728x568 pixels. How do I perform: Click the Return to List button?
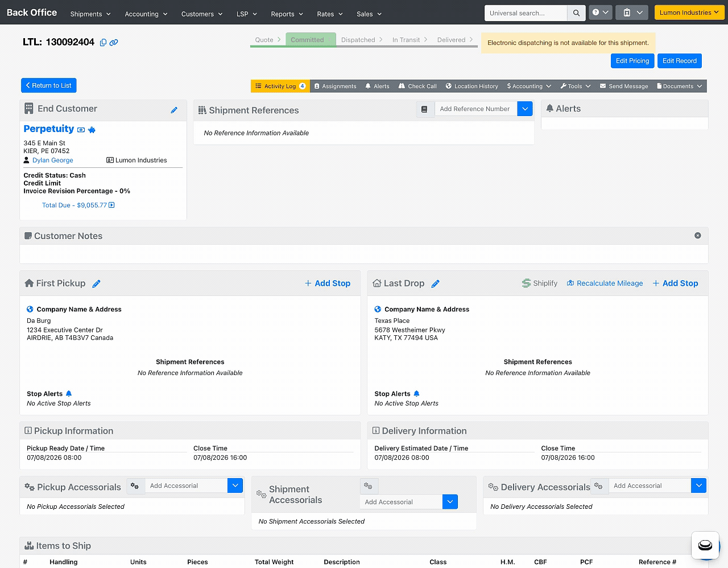point(49,85)
